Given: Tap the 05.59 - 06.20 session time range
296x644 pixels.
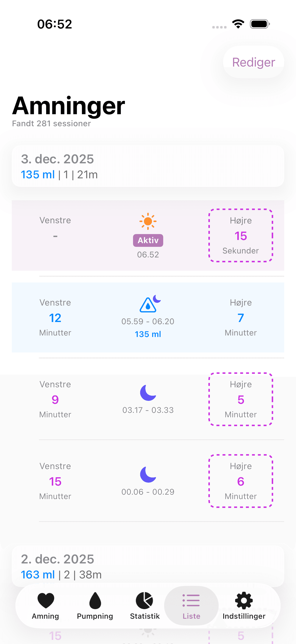Looking at the screenshot, I should point(148,322).
